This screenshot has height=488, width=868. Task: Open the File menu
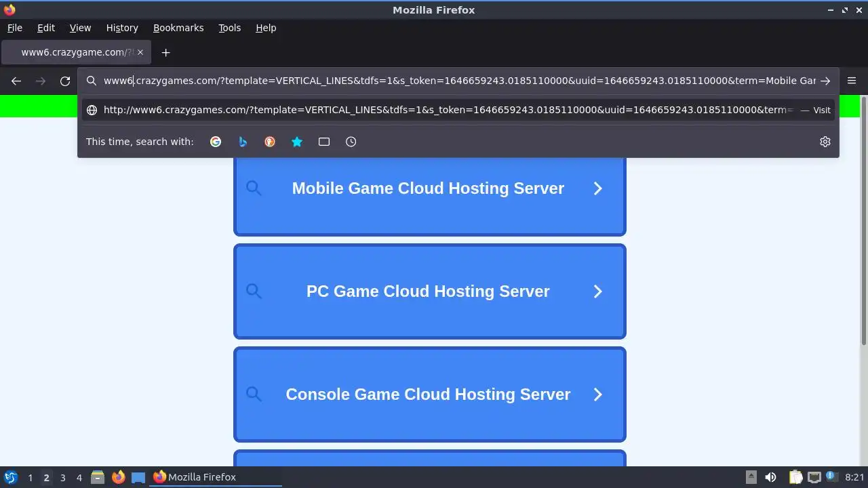coord(15,28)
